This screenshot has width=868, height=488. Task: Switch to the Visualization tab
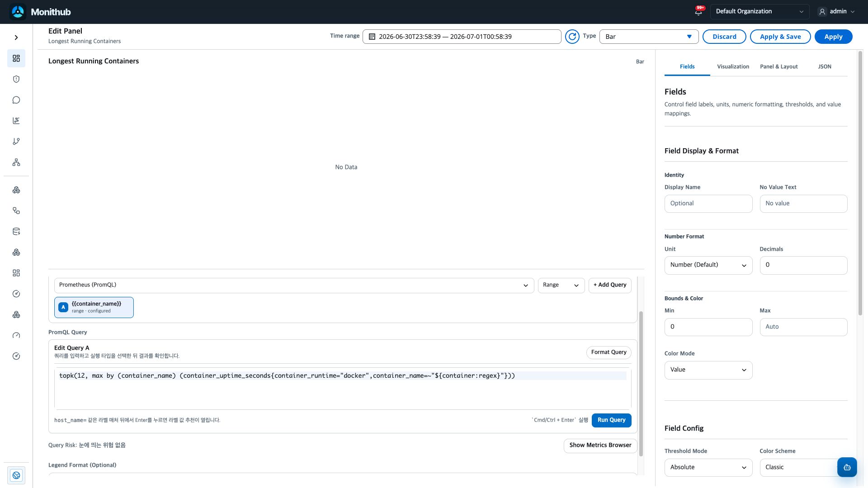(733, 66)
